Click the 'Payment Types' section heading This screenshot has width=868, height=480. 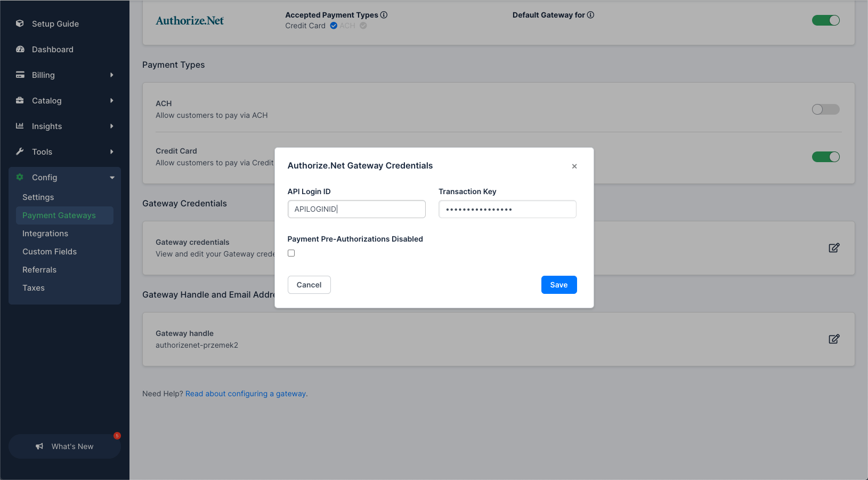point(173,65)
